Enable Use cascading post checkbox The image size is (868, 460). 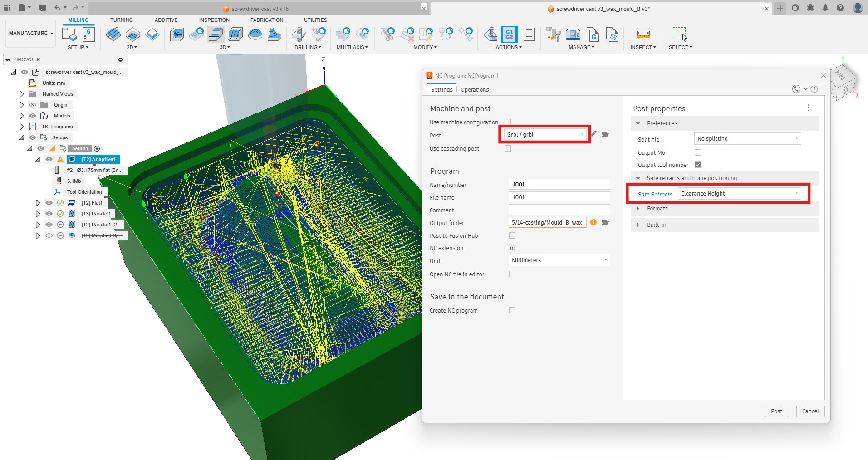pyautogui.click(x=508, y=148)
